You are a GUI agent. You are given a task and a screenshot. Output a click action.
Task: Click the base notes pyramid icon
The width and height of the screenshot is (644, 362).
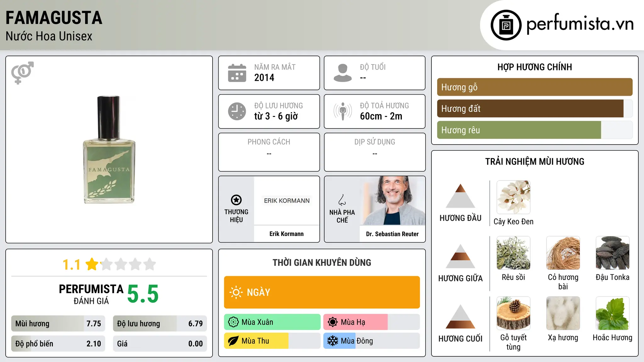tap(460, 316)
